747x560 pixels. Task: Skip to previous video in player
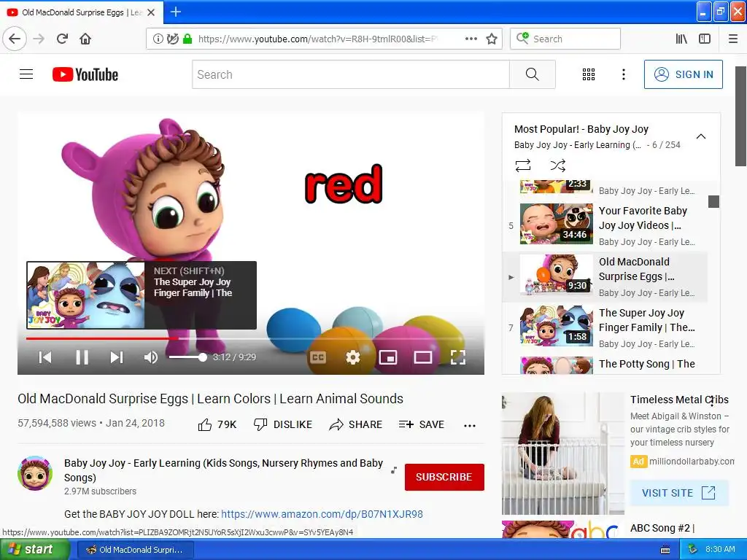(45, 357)
